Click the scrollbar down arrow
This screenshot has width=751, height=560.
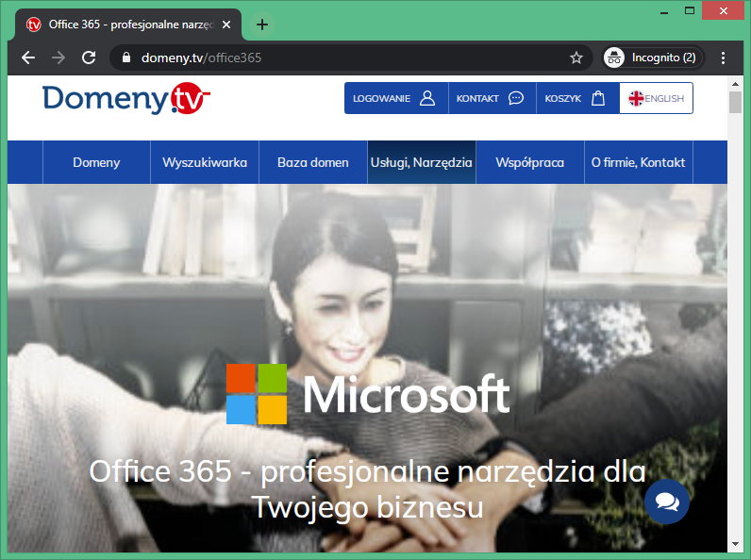(735, 545)
